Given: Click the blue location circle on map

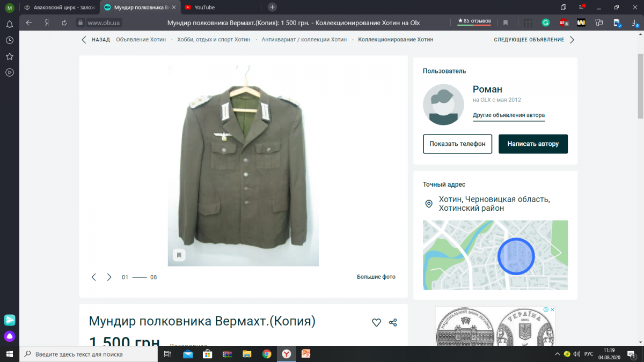Looking at the screenshot, I should click(516, 256).
